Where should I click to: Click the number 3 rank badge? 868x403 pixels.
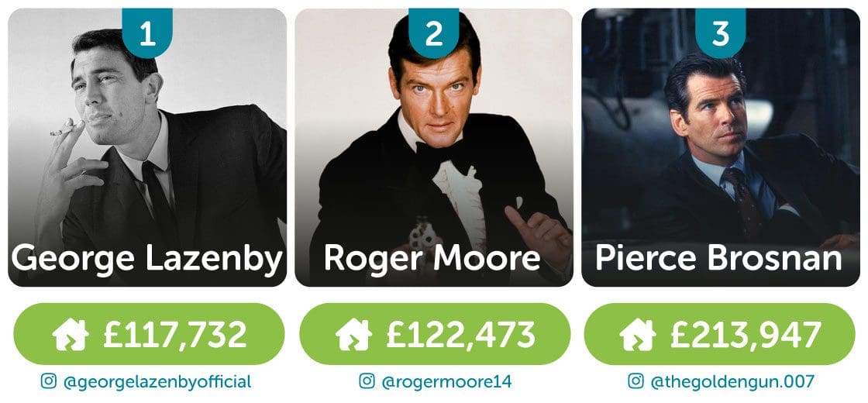coord(721,33)
